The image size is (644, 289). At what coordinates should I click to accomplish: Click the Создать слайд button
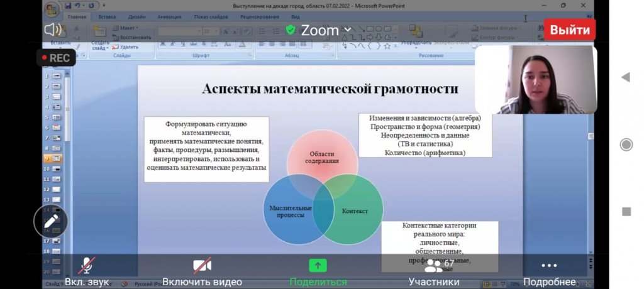[100, 38]
